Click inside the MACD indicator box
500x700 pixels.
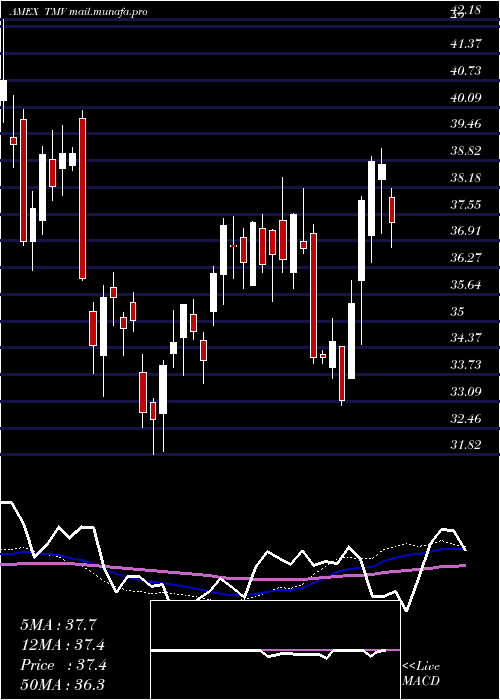point(275,650)
